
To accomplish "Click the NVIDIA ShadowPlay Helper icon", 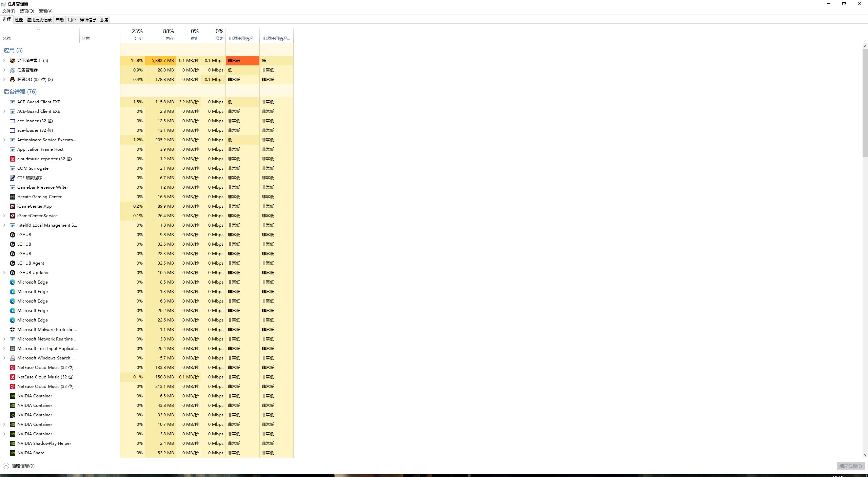I will (x=13, y=443).
